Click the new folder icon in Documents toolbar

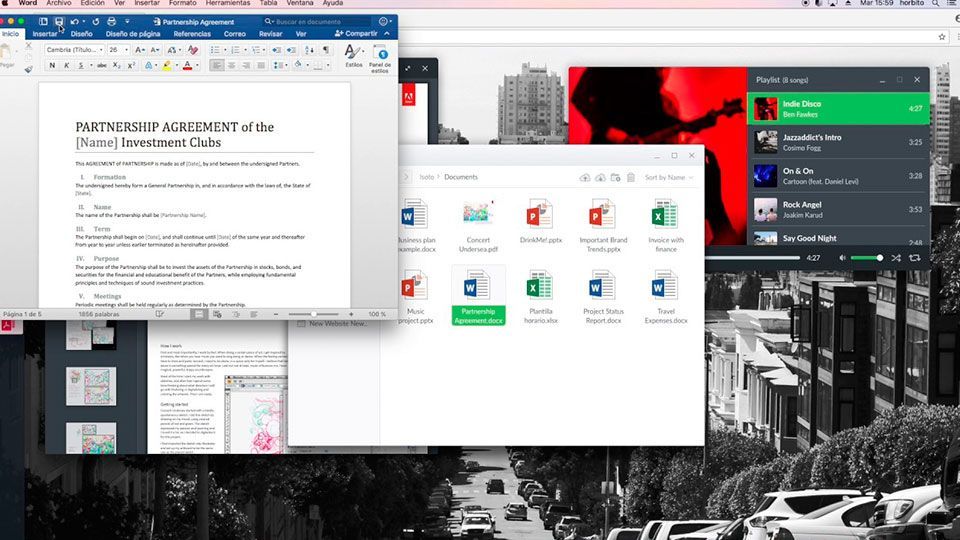pyautogui.click(x=615, y=178)
